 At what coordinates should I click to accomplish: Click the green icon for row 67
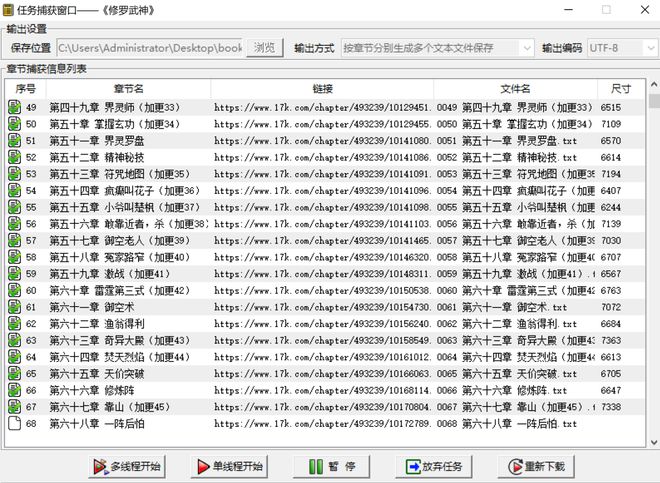pos(15,407)
